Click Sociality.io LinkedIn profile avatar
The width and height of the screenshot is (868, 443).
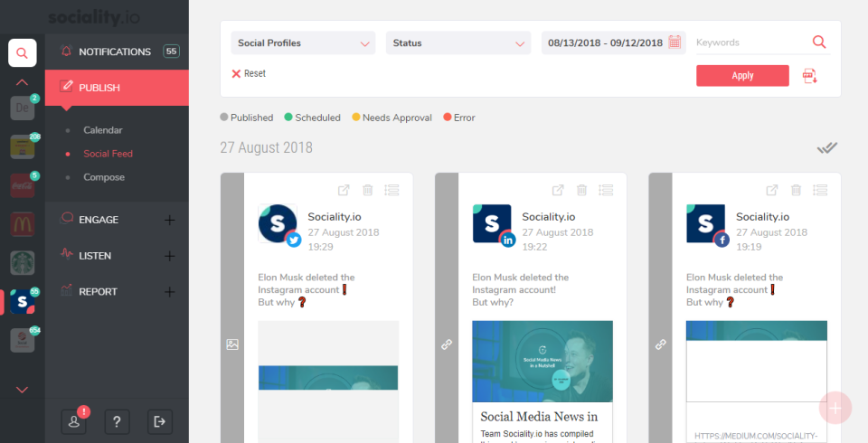pyautogui.click(x=492, y=223)
